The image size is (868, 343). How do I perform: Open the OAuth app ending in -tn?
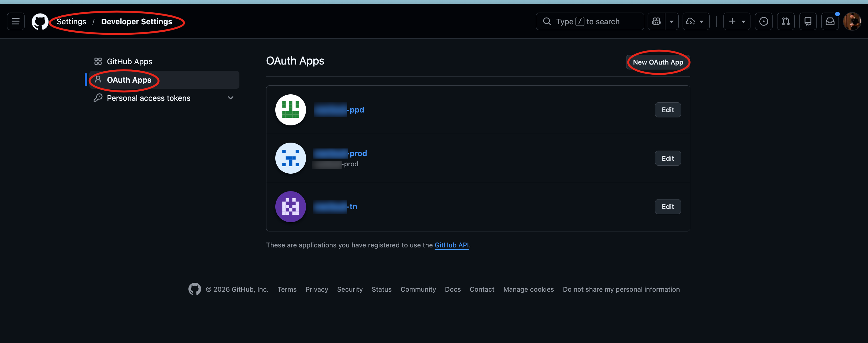coord(335,207)
